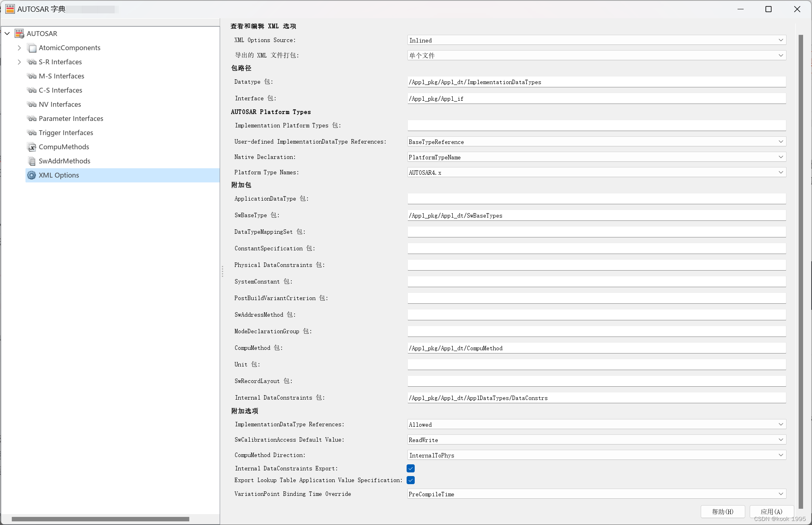This screenshot has width=812, height=525.
Task: Click the S-R Interfaces icon
Action: point(32,62)
